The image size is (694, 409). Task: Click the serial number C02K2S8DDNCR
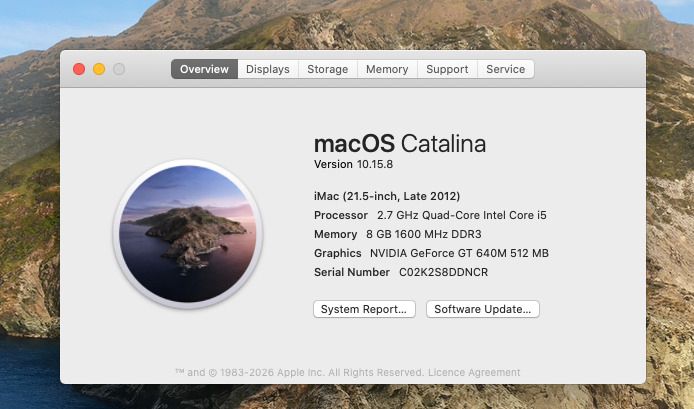[x=443, y=272]
